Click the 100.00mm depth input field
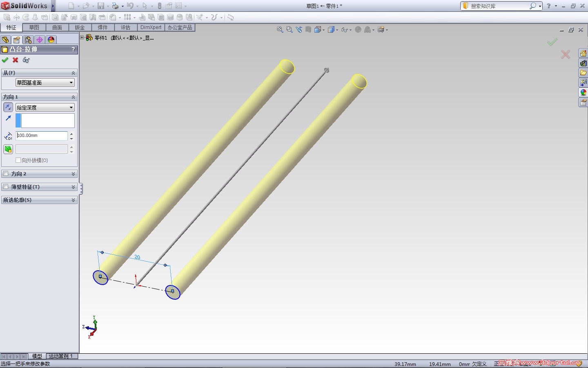 [42, 136]
